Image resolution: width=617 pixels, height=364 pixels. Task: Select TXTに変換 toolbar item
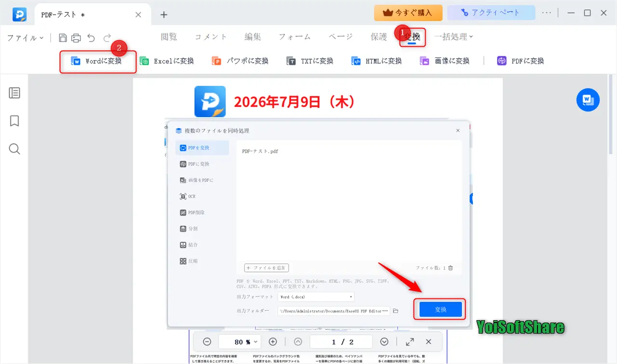[x=310, y=61]
